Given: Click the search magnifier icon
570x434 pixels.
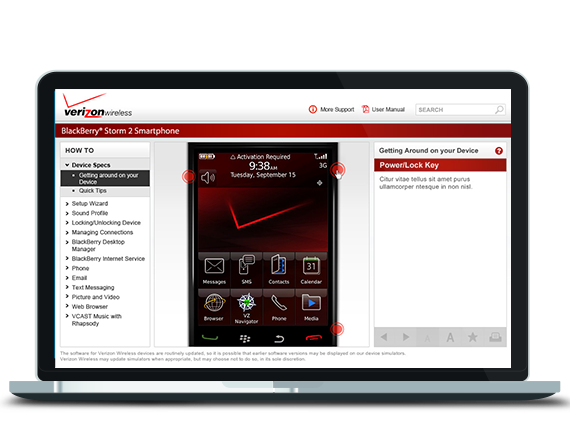Looking at the screenshot, I should point(499,109).
